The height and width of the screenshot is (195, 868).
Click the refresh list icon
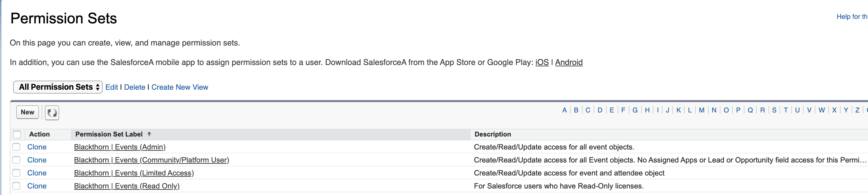click(52, 112)
